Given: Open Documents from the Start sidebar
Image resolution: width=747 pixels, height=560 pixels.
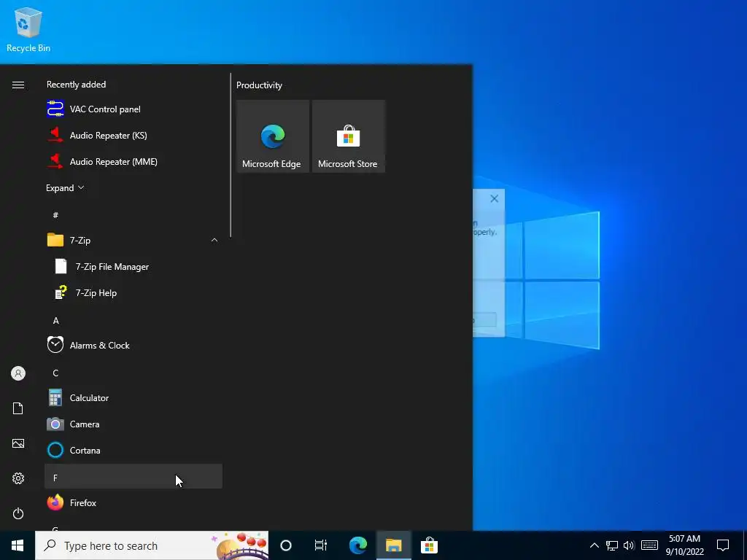Looking at the screenshot, I should point(18,408).
